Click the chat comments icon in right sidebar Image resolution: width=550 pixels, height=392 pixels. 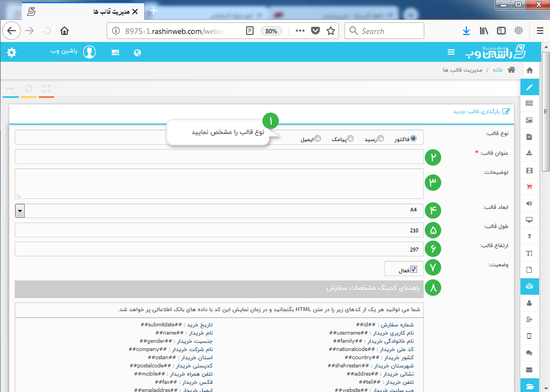click(530, 353)
